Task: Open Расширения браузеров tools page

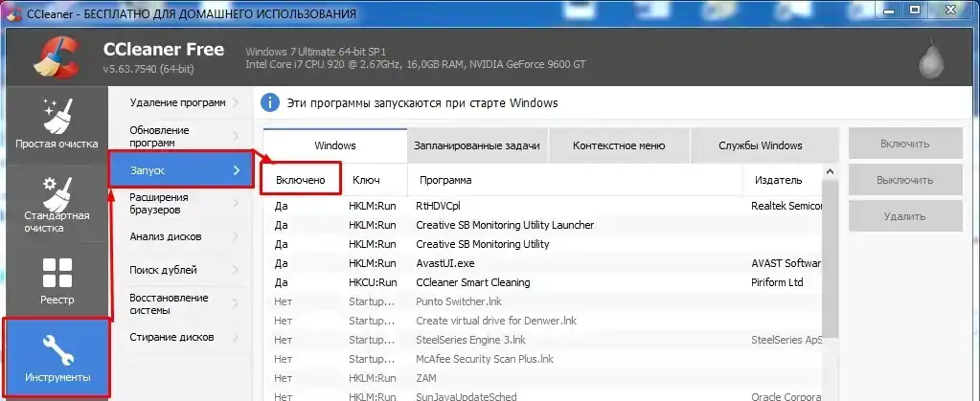Action: pos(181,204)
